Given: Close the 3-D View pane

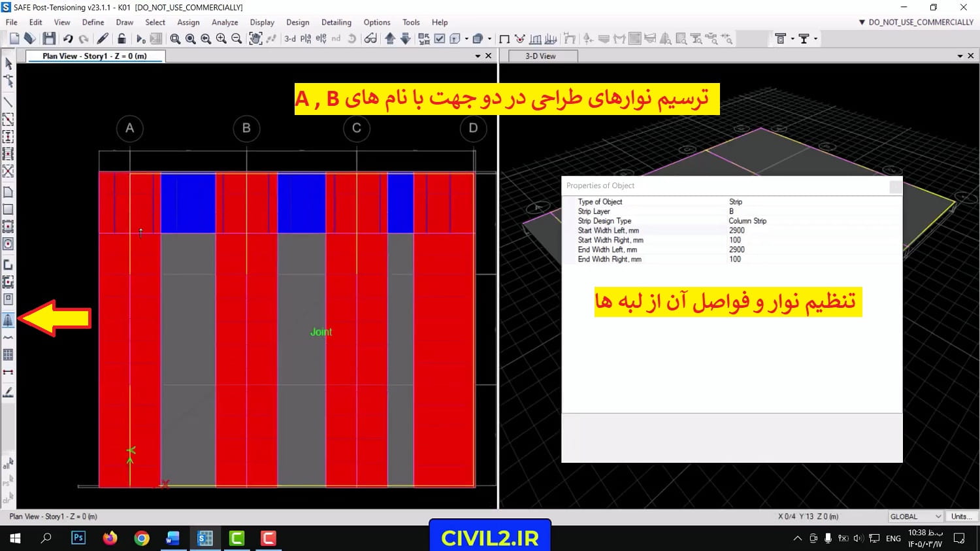Looking at the screenshot, I should point(970,56).
